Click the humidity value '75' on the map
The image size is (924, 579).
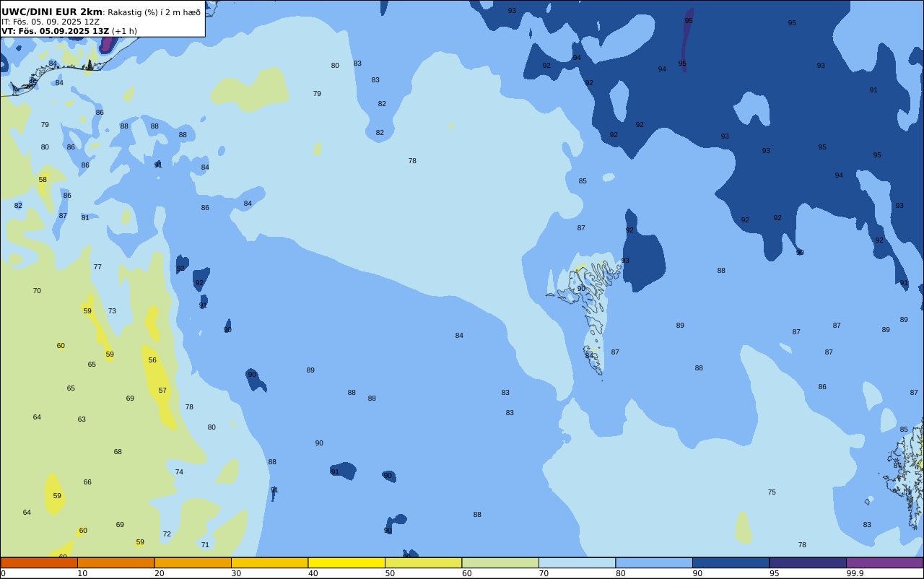(772, 492)
